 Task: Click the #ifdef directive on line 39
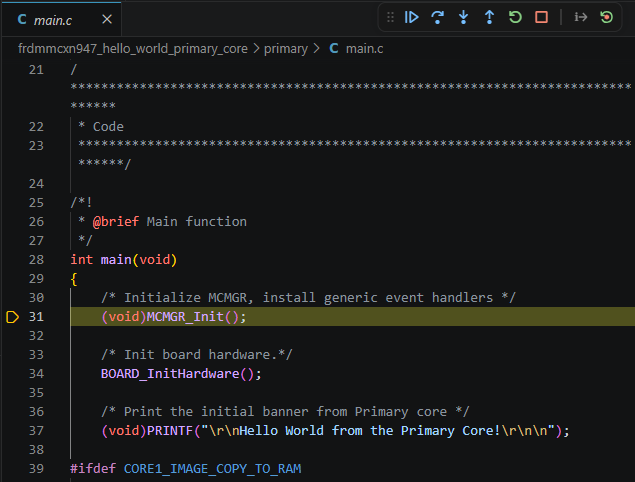pos(93,469)
